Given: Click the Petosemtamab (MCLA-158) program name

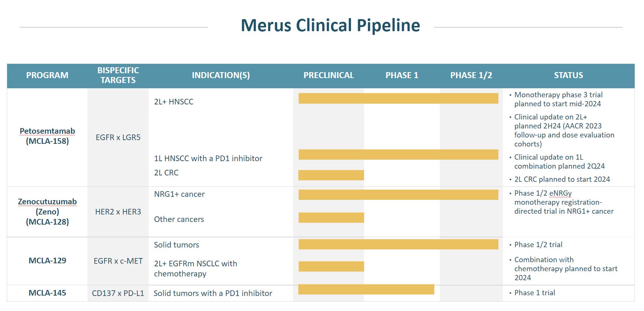Looking at the screenshot, I should pyautogui.click(x=47, y=136).
